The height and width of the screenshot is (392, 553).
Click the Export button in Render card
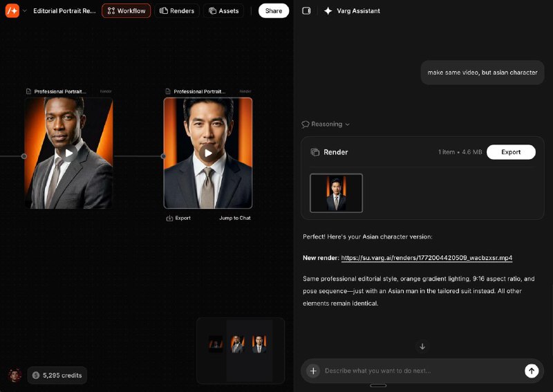[511, 152]
